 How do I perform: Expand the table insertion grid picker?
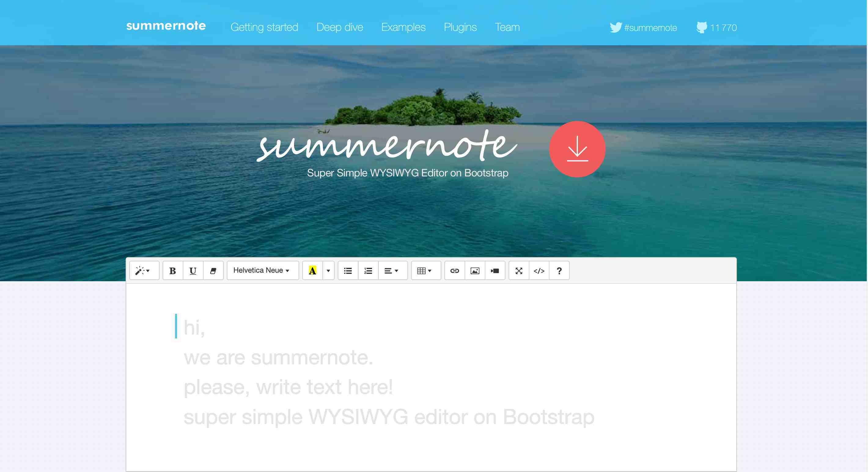click(425, 270)
